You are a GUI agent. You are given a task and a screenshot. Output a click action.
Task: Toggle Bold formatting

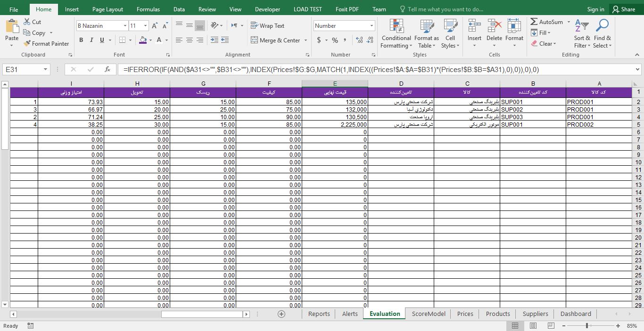coord(81,40)
